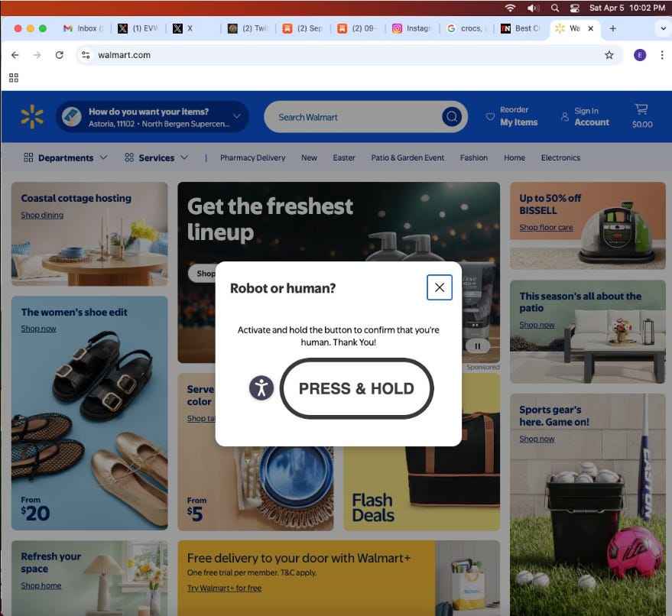The width and height of the screenshot is (672, 616).
Task: Click the Walmart spark logo
Action: click(x=32, y=116)
